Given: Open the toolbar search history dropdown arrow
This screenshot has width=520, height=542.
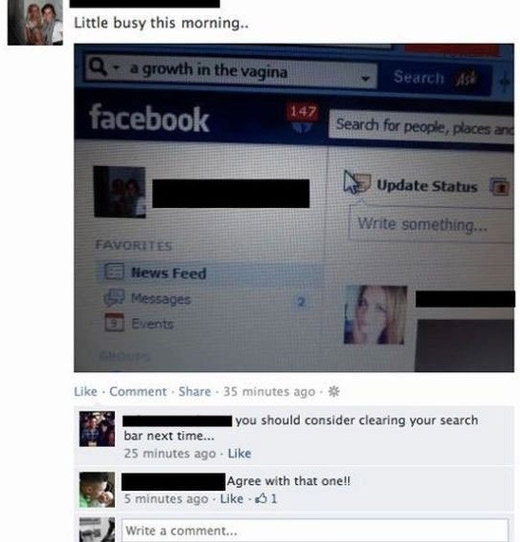Looking at the screenshot, I should 365,79.
